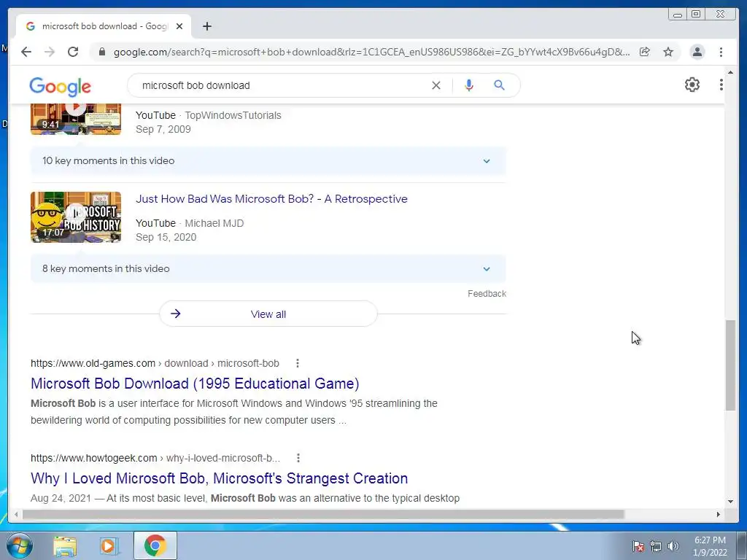The image size is (747, 560).
Task: Select the microsoft bob download tab
Action: [104, 26]
